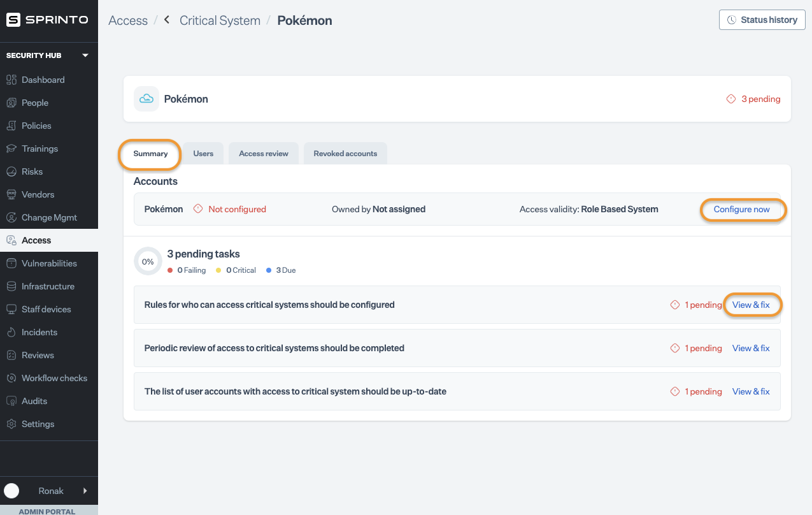Click pending icon in Periodic review row

click(x=675, y=348)
